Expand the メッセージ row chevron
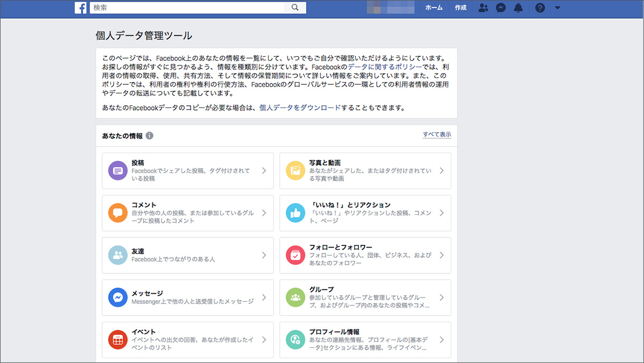This screenshot has height=363, width=644. 264,297
